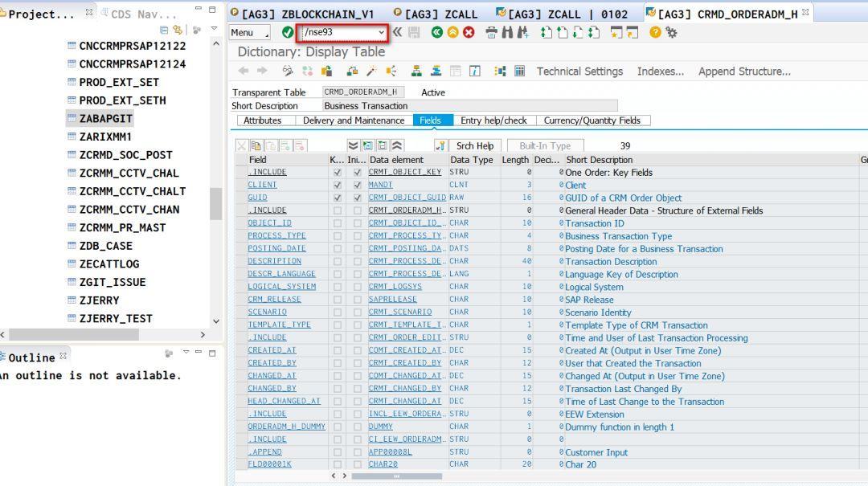Screen dimensions: 868x486
Task: Click the Find Next binoculars icon
Action: [x=522, y=33]
